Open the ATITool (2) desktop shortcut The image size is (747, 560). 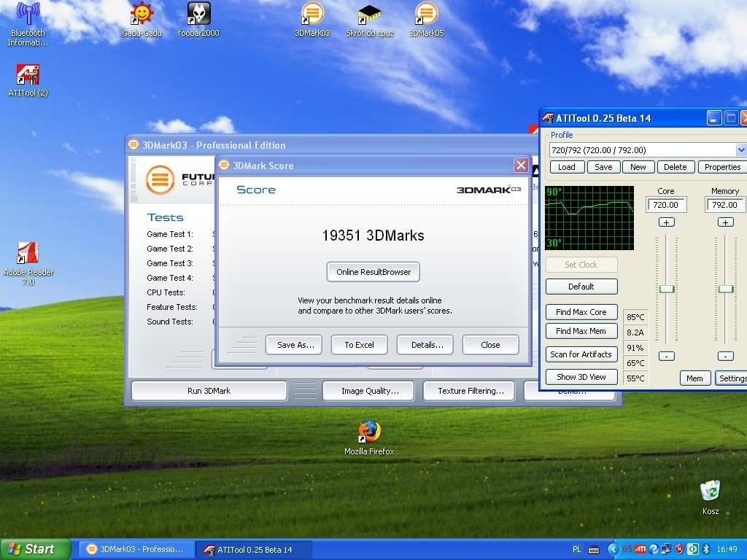point(28,80)
